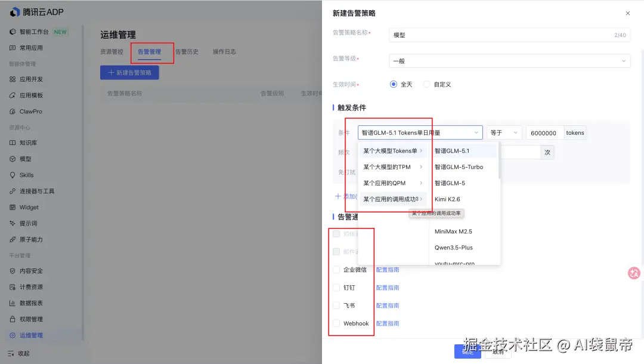
Task: Open 应用开发 sidebar icon
Action: tap(13, 79)
